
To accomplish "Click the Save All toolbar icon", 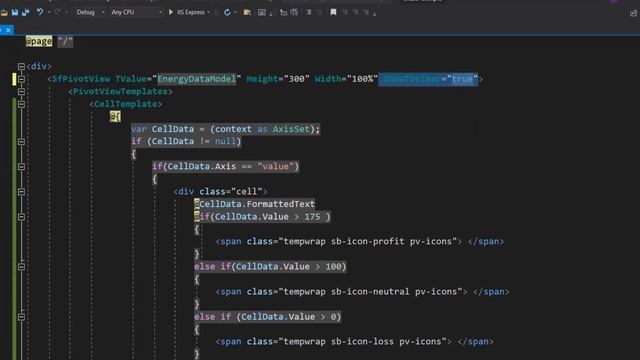I will point(25,13).
